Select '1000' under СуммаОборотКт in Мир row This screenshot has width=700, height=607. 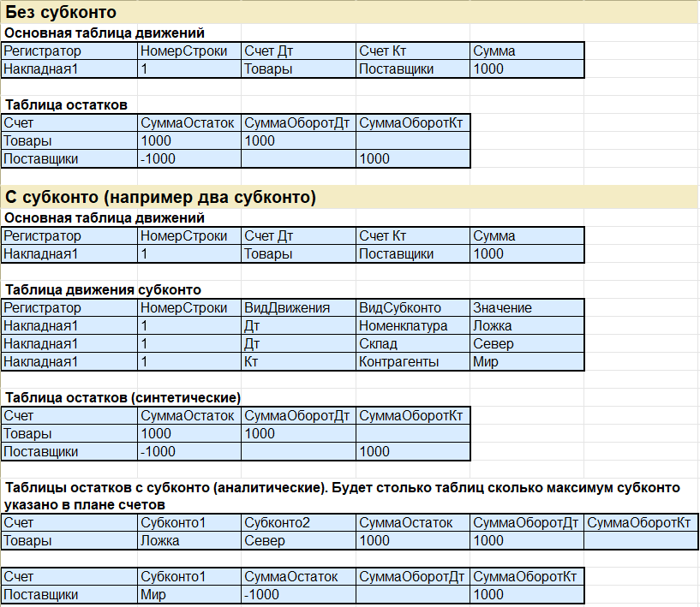[x=527, y=594]
